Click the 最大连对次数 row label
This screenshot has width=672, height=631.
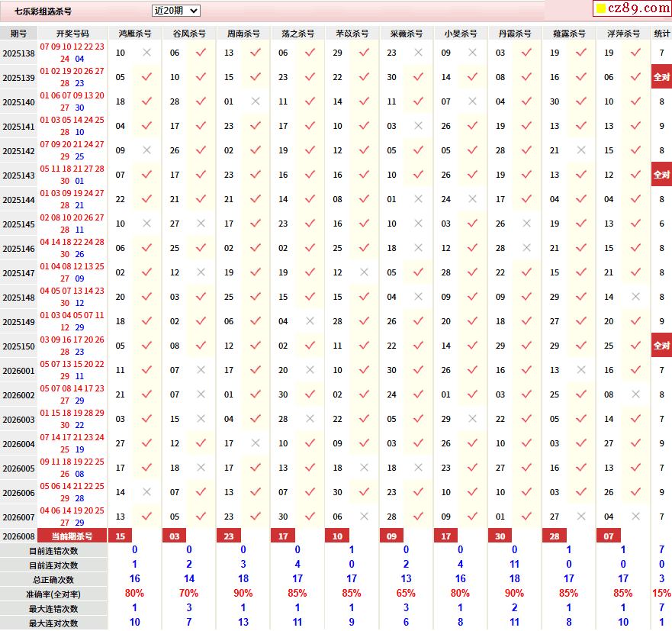[53, 623]
